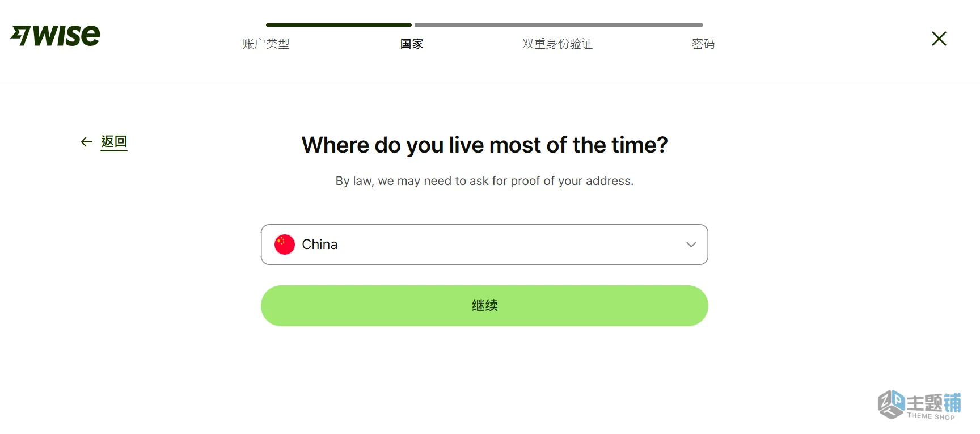The width and height of the screenshot is (980, 434).
Task: Click the 返回 link
Action: [x=113, y=142]
